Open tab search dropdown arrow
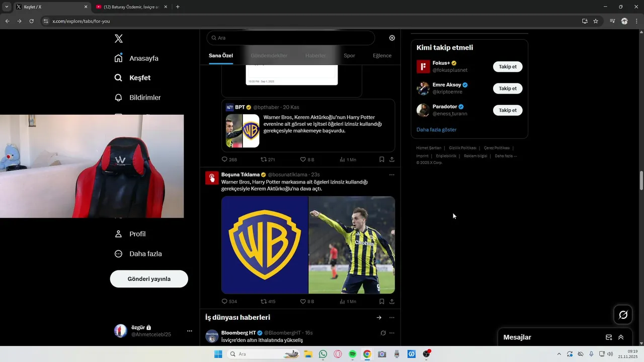 [7, 7]
